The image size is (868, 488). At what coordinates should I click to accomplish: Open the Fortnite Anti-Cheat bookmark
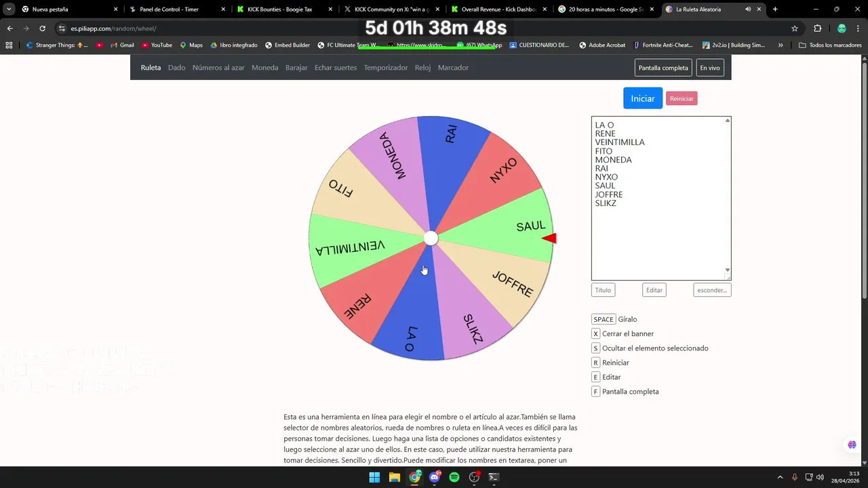[663, 45]
